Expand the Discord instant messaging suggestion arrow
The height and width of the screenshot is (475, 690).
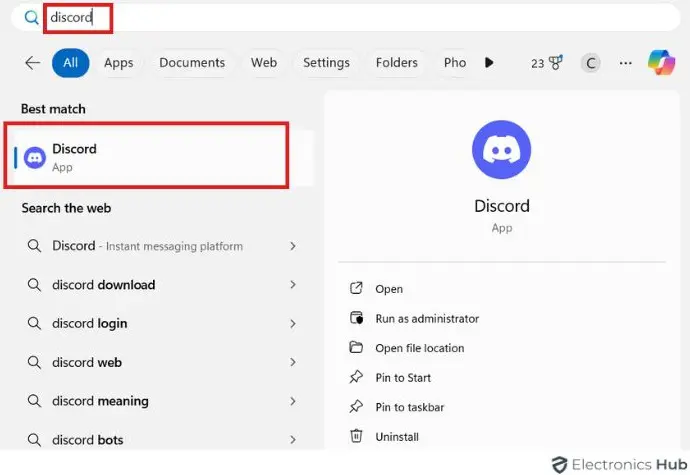click(293, 246)
